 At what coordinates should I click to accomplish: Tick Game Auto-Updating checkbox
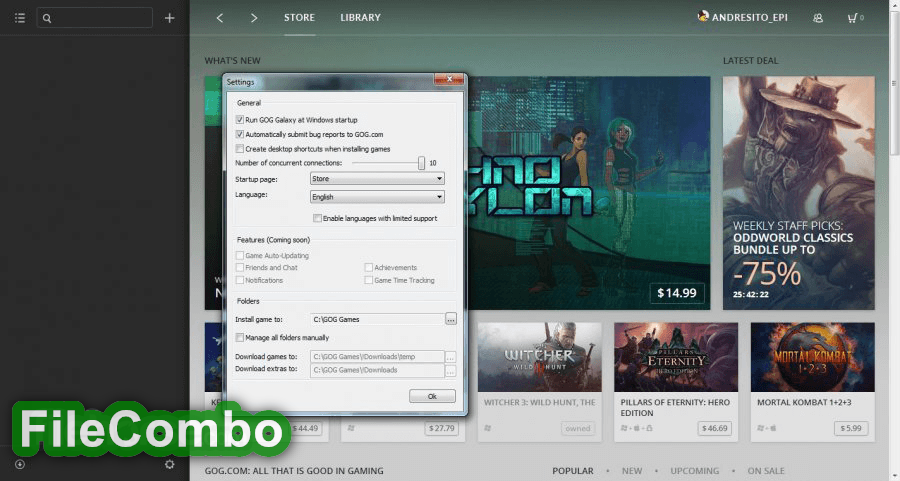click(x=239, y=255)
